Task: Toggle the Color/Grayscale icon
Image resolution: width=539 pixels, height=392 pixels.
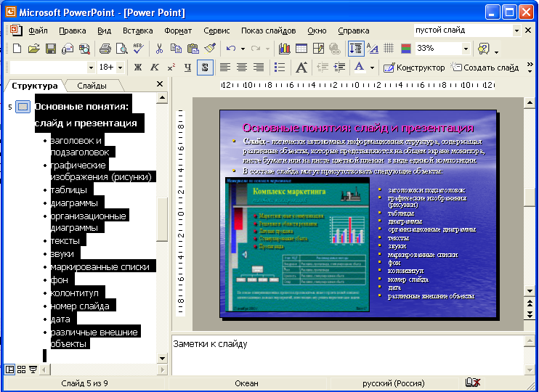Action: 406,49
